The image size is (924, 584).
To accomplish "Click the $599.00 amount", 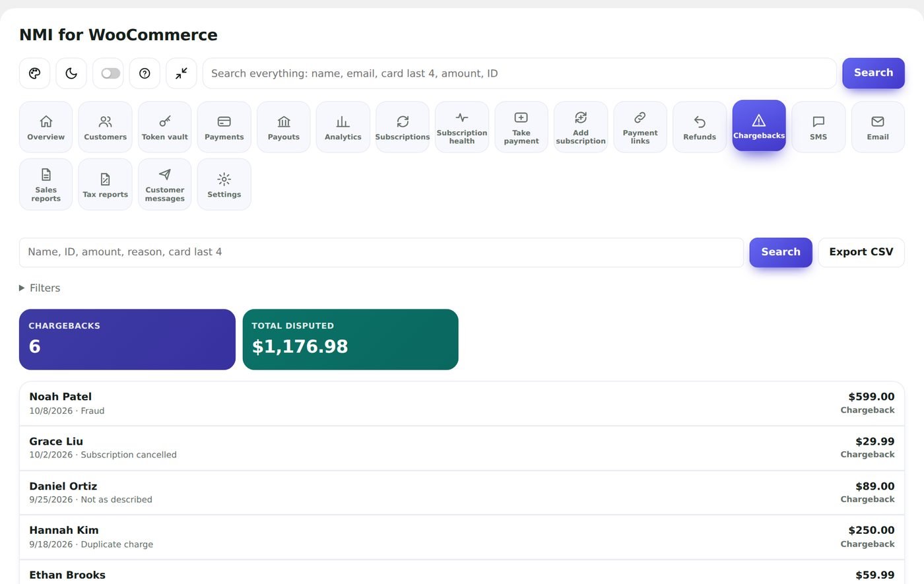I will [x=871, y=397].
